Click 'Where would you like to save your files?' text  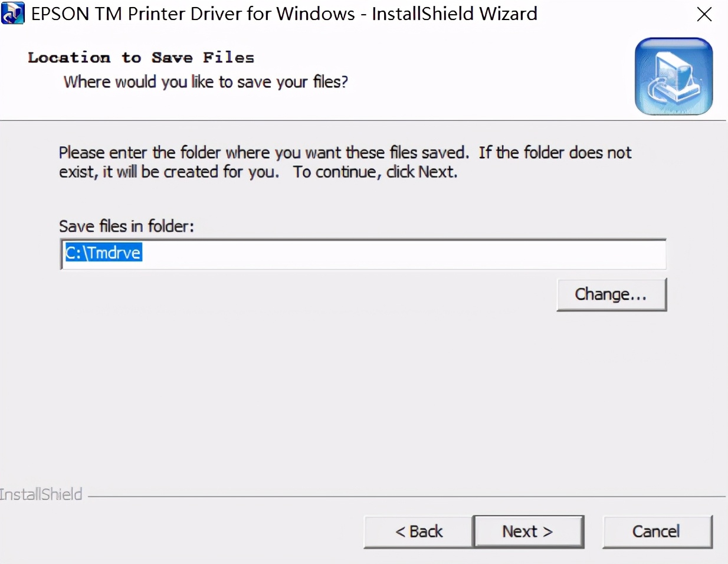[x=206, y=81]
